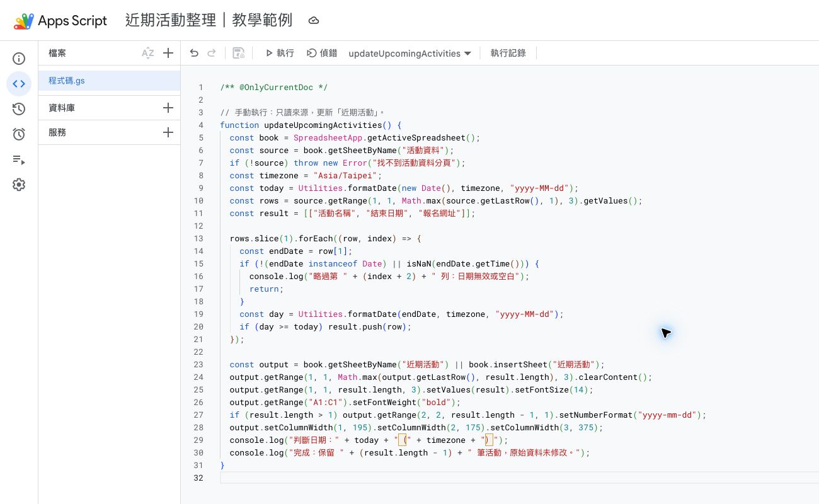The width and height of the screenshot is (819, 504).
Task: Click project title 近期活動整理｜教學範例
Action: (209, 20)
